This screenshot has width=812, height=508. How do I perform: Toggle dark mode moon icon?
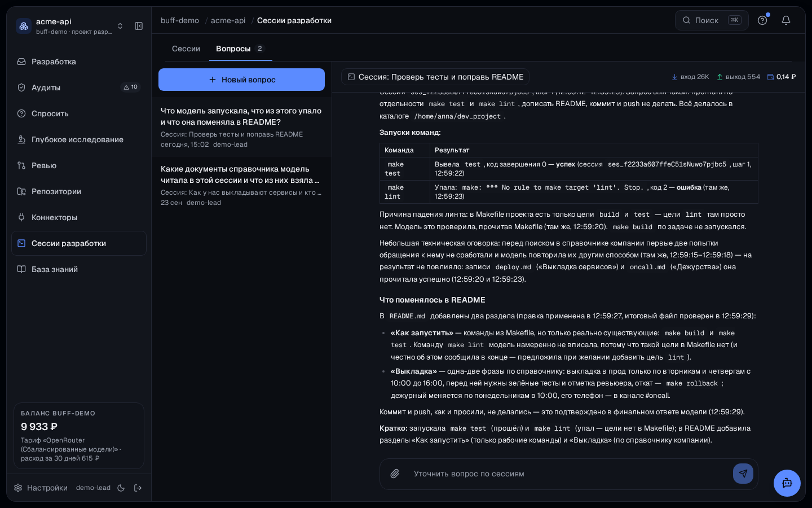[121, 488]
